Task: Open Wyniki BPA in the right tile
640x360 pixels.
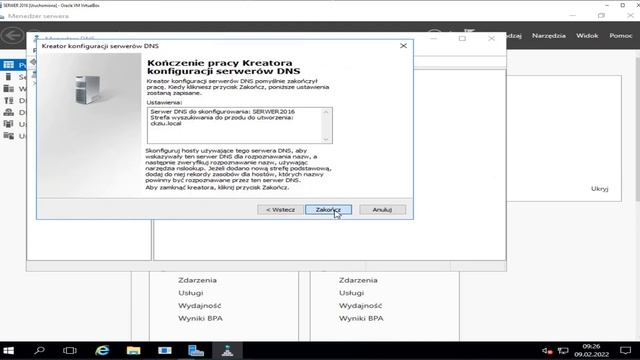Action: tap(361, 318)
